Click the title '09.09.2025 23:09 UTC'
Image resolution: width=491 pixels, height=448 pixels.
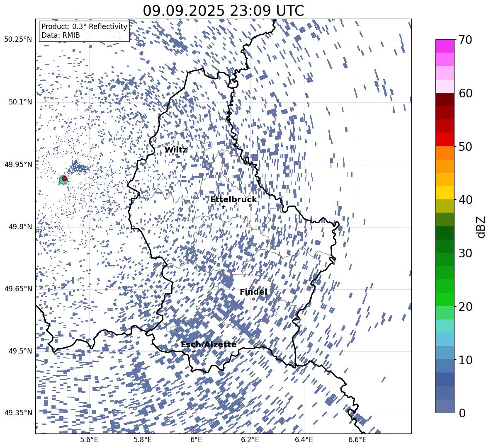pyautogui.click(x=223, y=11)
